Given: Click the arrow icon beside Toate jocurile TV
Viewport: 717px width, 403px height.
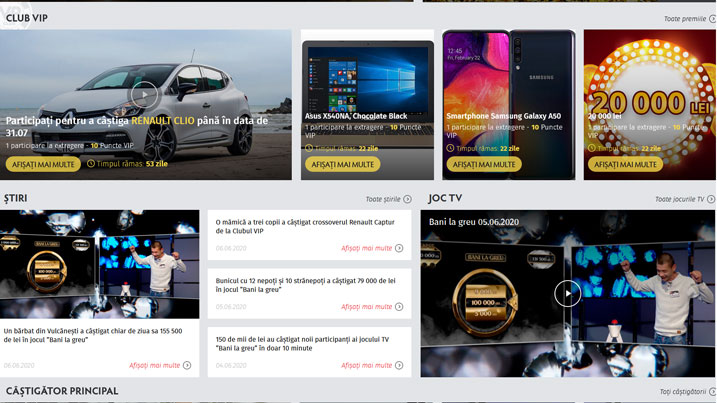Looking at the screenshot, I should (711, 199).
